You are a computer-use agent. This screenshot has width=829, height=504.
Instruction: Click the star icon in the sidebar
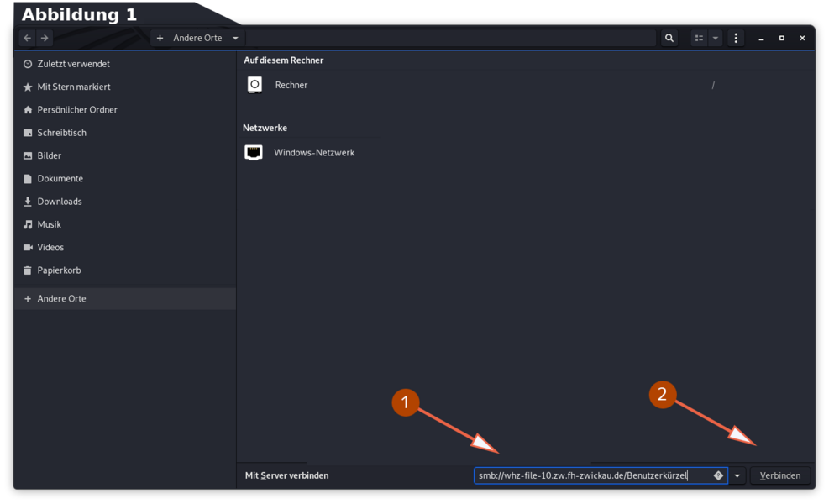pos(28,87)
